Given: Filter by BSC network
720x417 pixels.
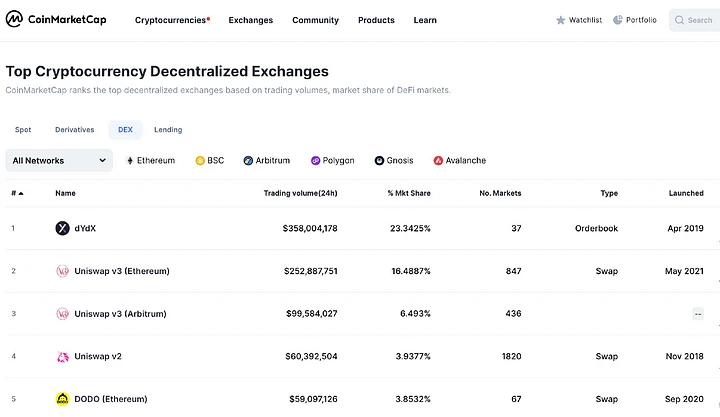Looking at the screenshot, I should click(210, 160).
